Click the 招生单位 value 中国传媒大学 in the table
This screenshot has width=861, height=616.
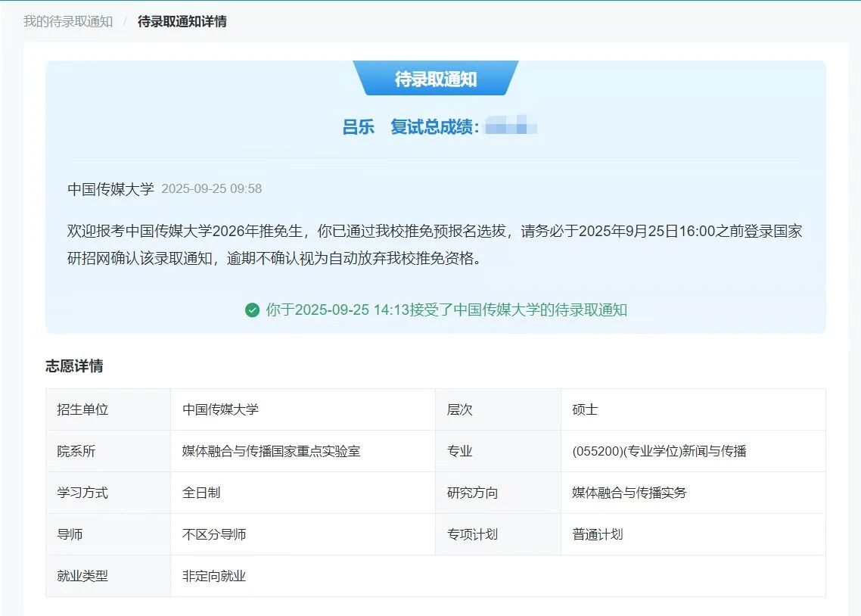click(x=220, y=409)
